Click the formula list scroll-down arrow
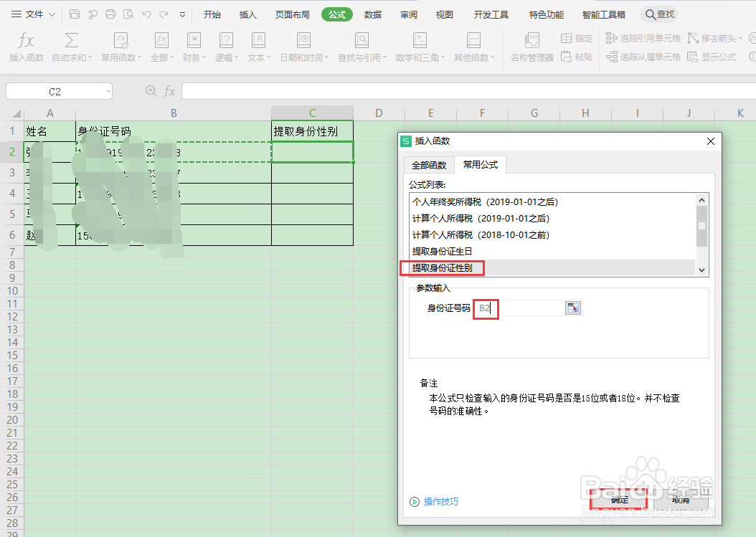 pos(702,270)
